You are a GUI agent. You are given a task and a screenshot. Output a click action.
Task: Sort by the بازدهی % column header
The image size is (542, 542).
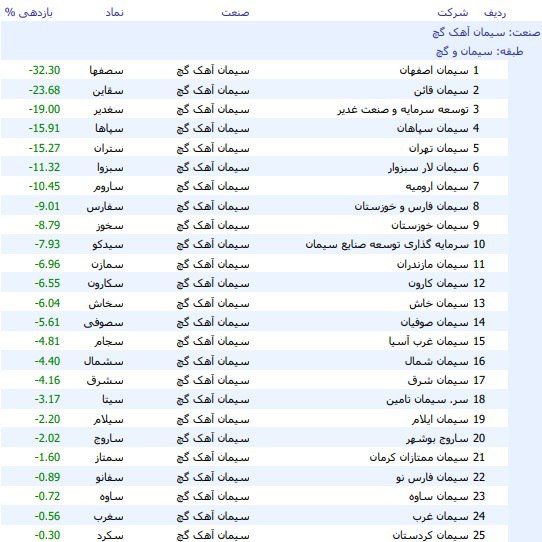tap(29, 13)
